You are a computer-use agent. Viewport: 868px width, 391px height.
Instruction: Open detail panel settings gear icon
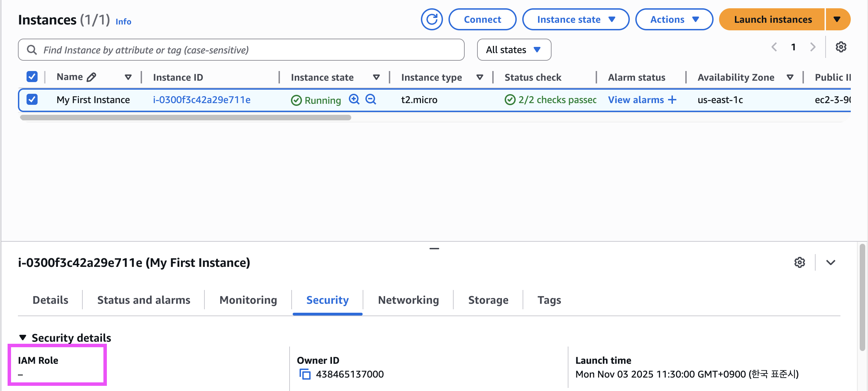coord(799,263)
